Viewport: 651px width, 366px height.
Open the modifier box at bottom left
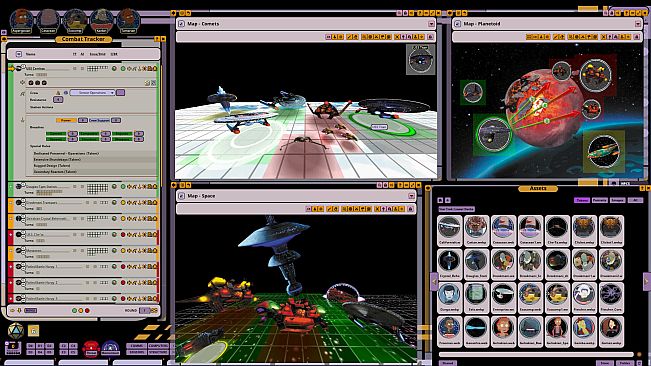click(x=13, y=348)
